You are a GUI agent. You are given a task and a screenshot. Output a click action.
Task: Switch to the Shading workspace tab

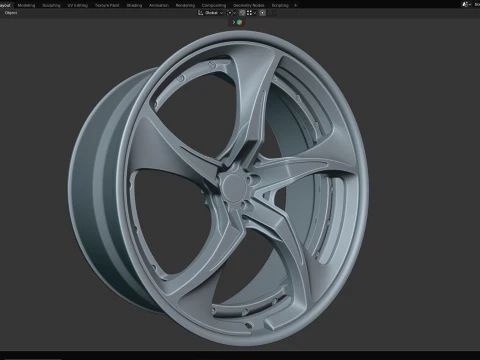point(134,5)
